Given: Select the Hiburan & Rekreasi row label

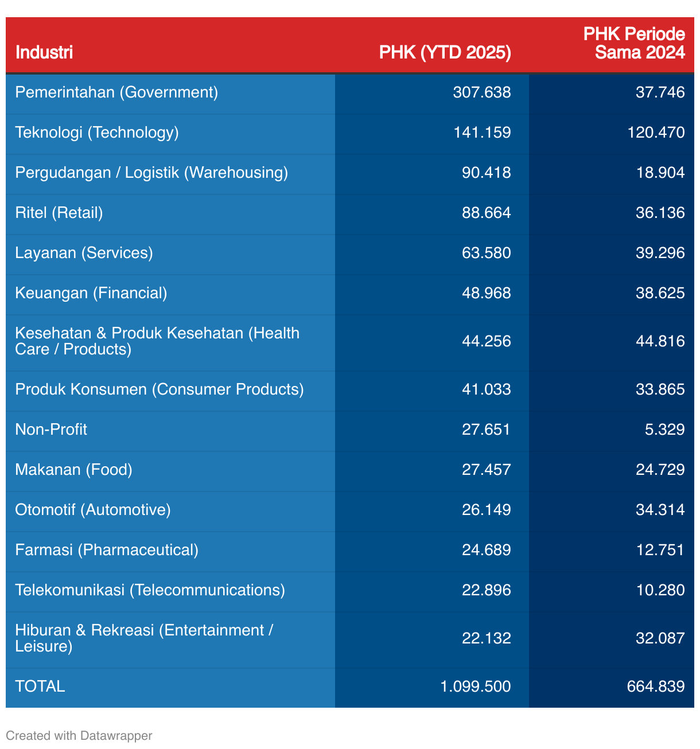Looking at the screenshot, I should pos(144,638).
